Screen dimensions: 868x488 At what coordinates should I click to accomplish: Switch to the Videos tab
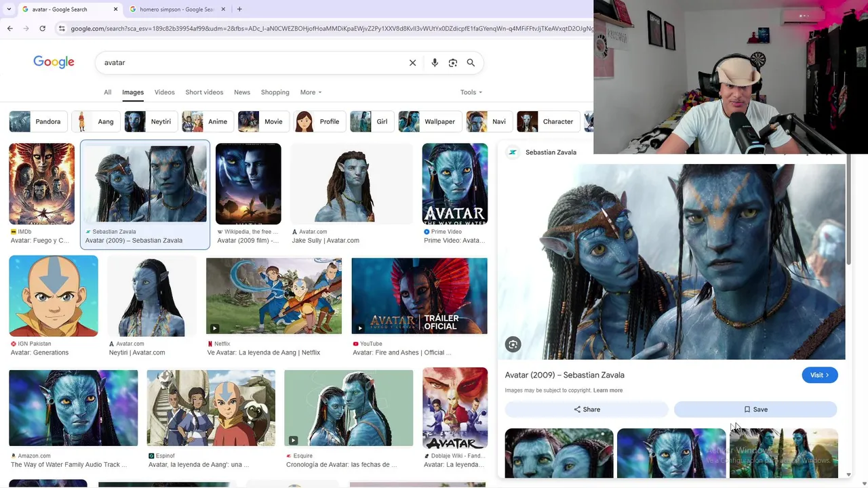164,92
